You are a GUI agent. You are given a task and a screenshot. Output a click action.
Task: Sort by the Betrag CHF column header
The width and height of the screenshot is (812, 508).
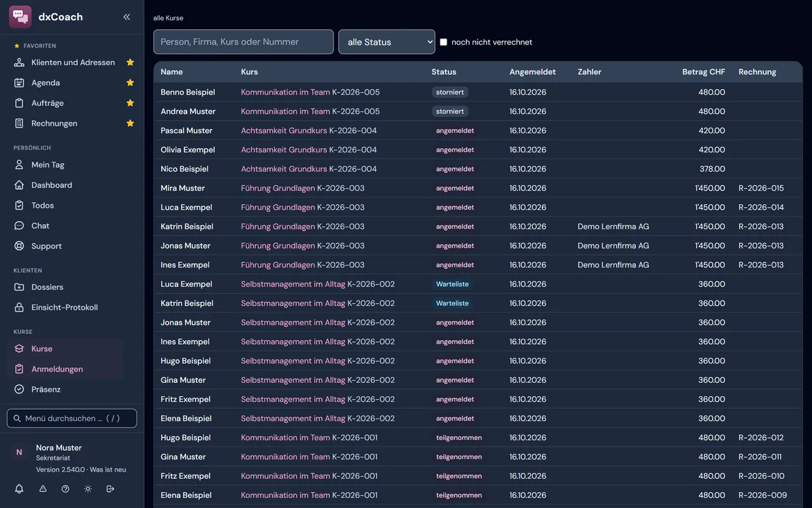click(x=704, y=72)
